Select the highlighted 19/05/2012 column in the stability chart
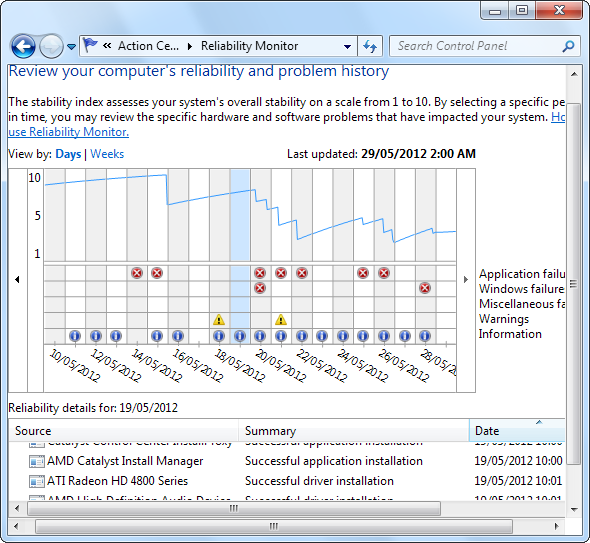 point(240,215)
